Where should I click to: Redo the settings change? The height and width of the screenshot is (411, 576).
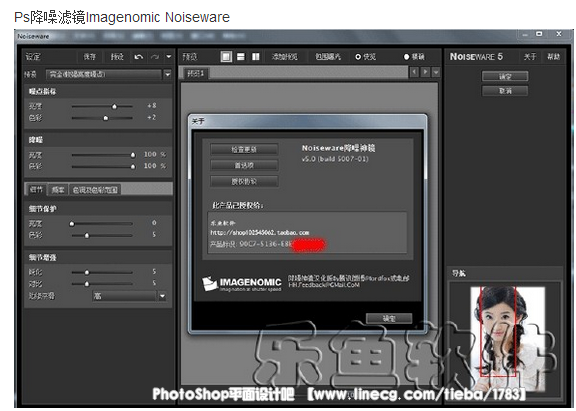[155, 57]
